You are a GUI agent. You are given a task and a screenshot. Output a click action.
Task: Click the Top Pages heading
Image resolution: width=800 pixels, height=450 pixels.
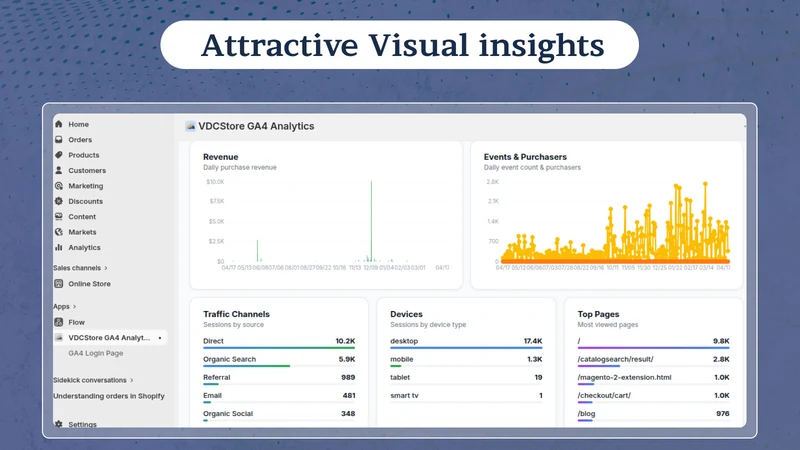pyautogui.click(x=598, y=314)
